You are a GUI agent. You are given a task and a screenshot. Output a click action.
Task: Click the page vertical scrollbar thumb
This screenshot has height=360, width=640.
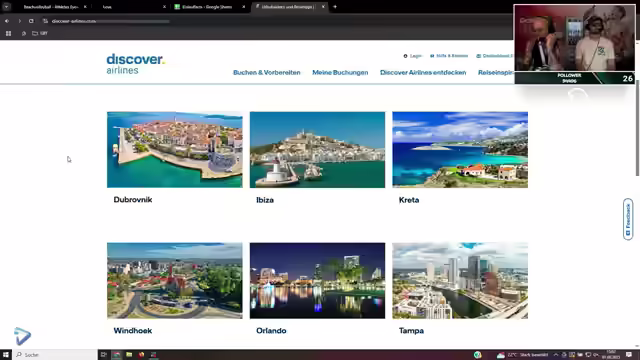tap(637, 129)
